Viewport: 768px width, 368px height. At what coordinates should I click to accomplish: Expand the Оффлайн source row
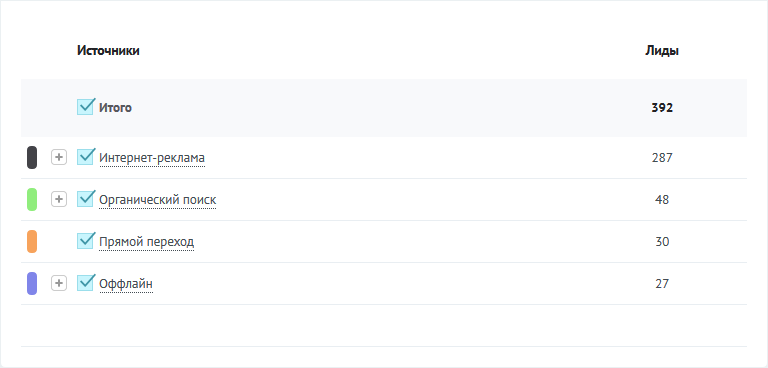59,283
